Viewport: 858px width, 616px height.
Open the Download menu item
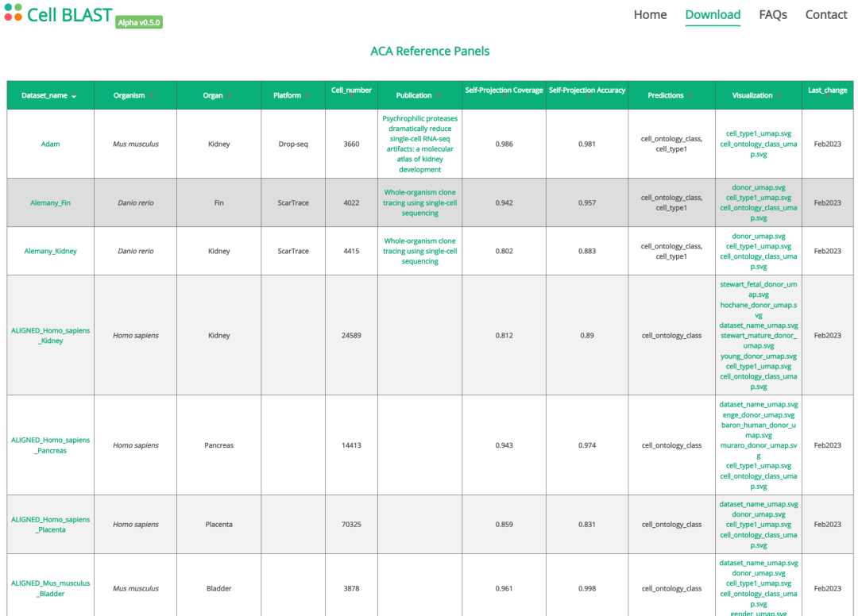tap(713, 15)
